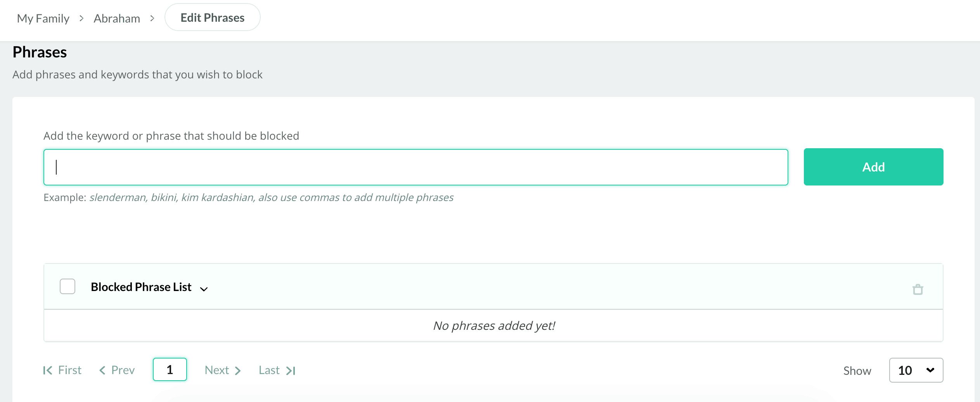Click the breadcrumb chevron after Abraham
The width and height of the screenshot is (980, 402).
click(152, 18)
